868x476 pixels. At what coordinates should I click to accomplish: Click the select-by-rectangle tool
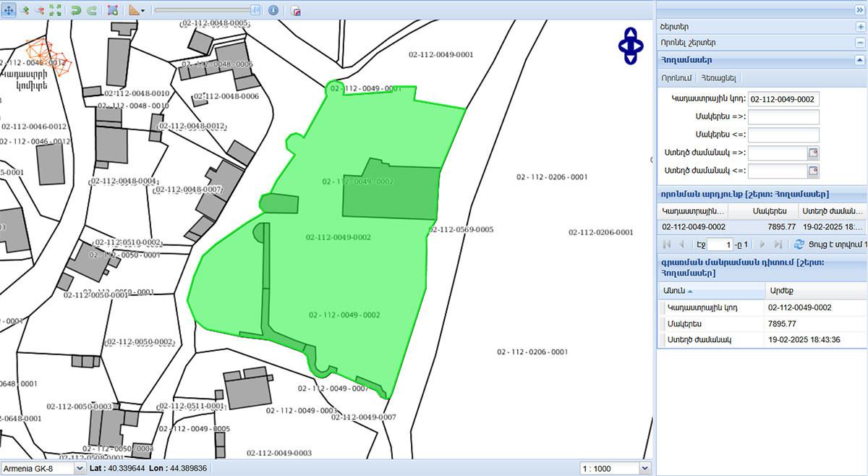click(x=112, y=10)
